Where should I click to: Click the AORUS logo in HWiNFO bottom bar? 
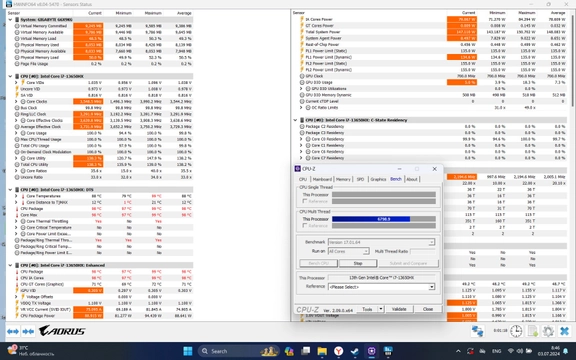click(x=62, y=331)
